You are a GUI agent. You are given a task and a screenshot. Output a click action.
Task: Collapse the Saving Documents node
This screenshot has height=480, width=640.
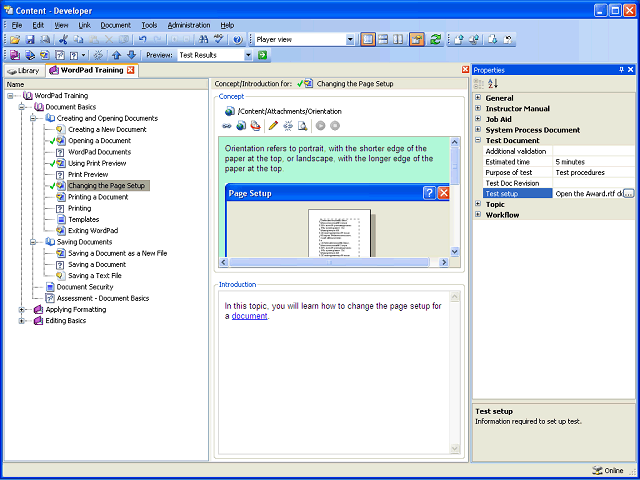pos(33,242)
